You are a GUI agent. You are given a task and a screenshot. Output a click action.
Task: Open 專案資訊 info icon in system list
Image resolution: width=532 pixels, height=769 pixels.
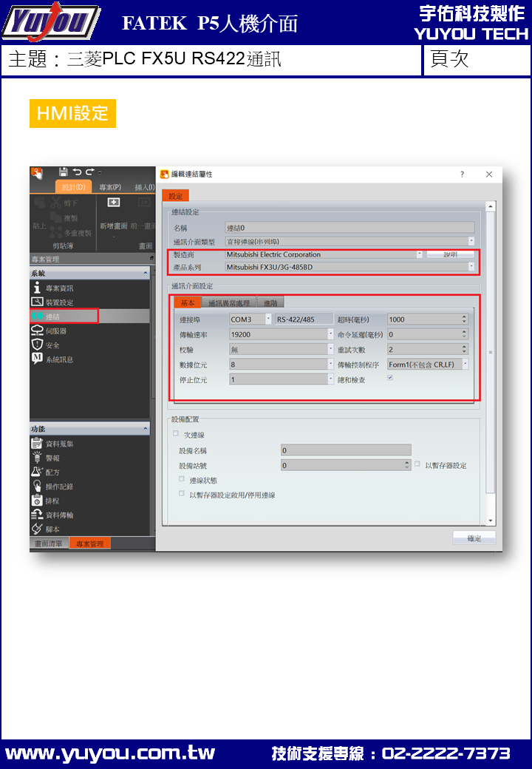click(37, 288)
